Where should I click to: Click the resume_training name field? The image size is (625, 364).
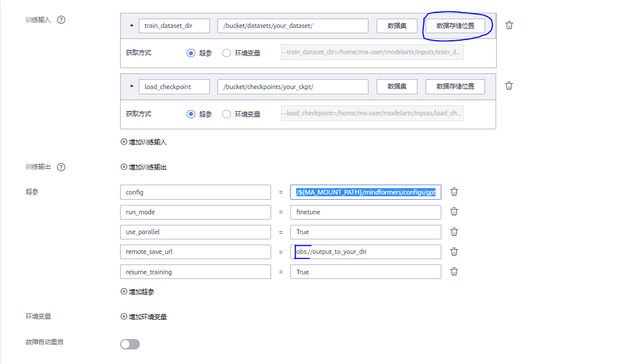coord(195,271)
